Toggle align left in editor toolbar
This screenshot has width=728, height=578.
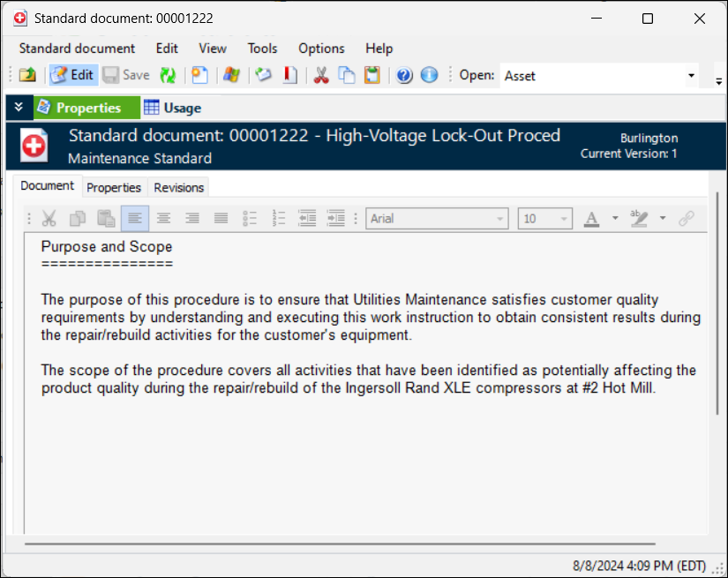[x=135, y=218]
